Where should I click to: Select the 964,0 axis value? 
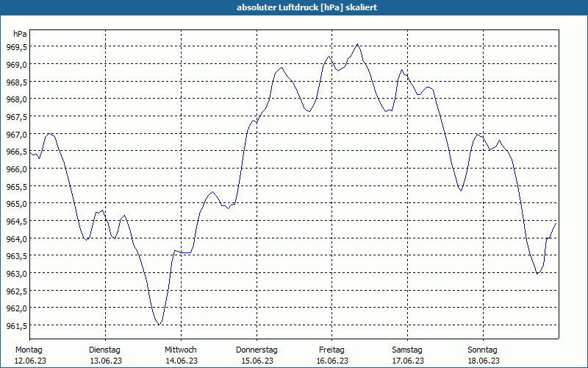pos(16,238)
